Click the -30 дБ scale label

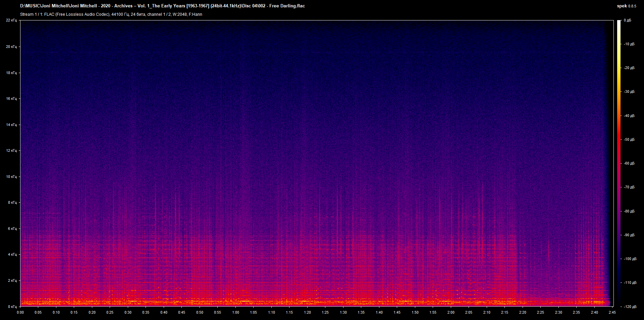629,91
